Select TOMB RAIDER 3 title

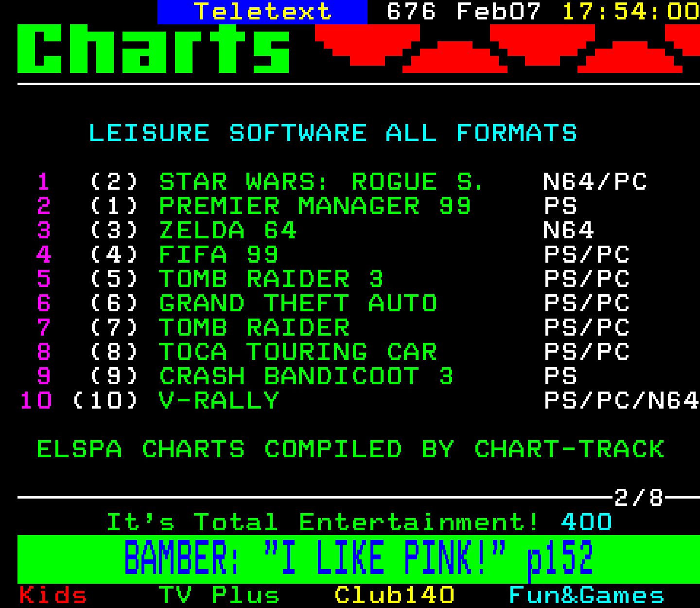pyautogui.click(x=271, y=279)
